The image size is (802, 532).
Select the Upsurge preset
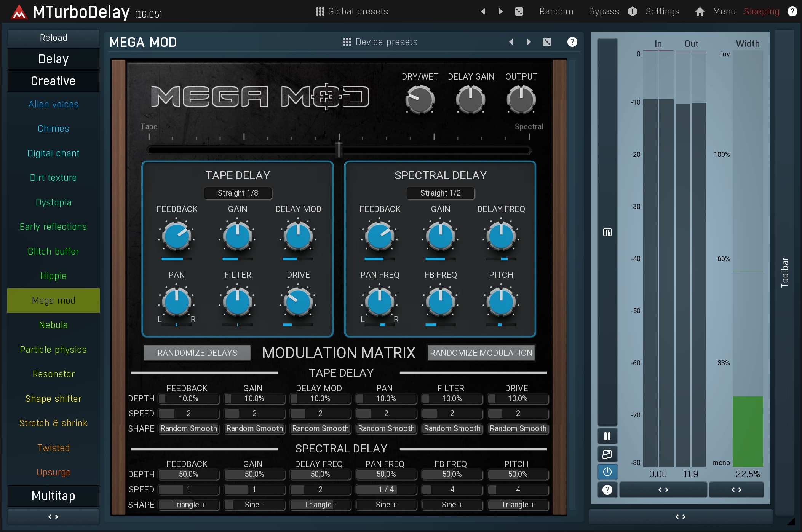[x=53, y=472]
